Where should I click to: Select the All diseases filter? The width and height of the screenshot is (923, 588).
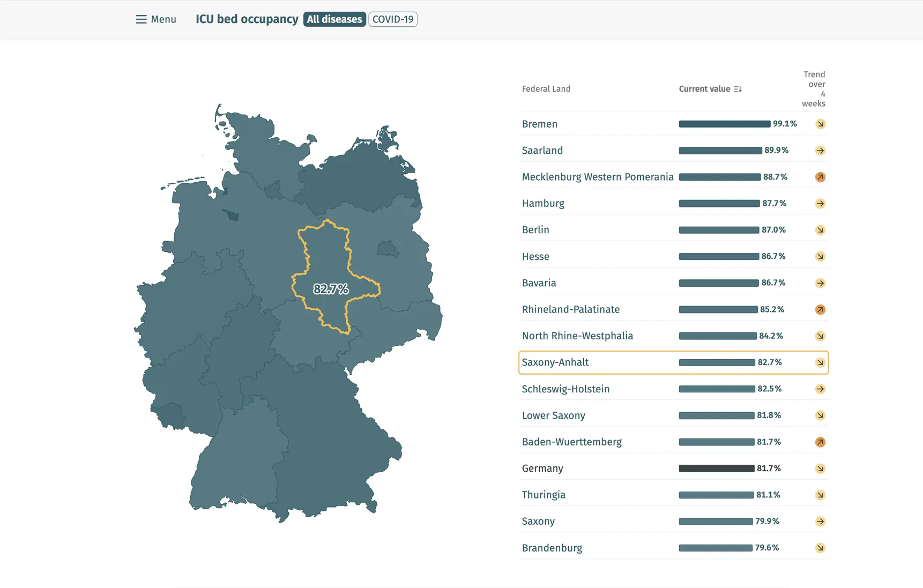(x=334, y=19)
